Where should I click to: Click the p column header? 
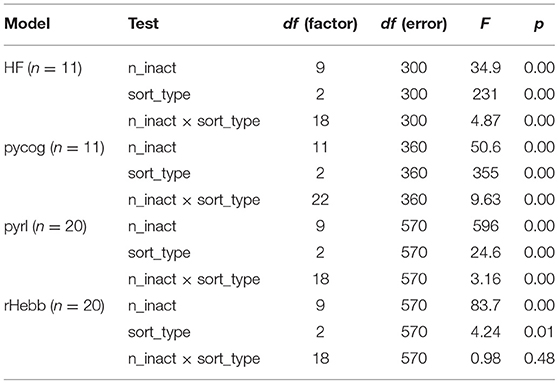(539, 25)
